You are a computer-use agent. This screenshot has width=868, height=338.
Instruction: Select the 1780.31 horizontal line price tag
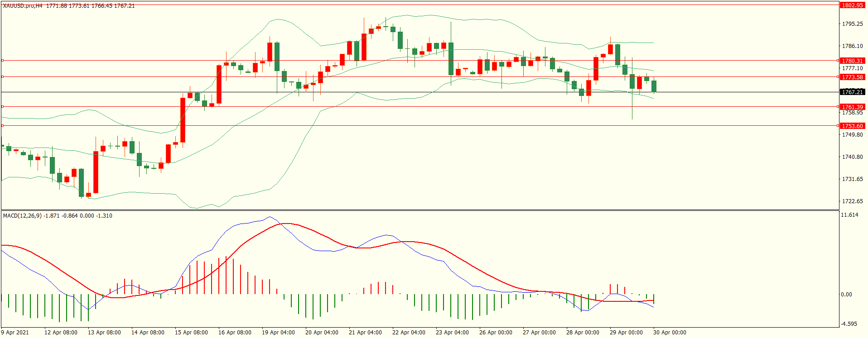[x=852, y=61]
